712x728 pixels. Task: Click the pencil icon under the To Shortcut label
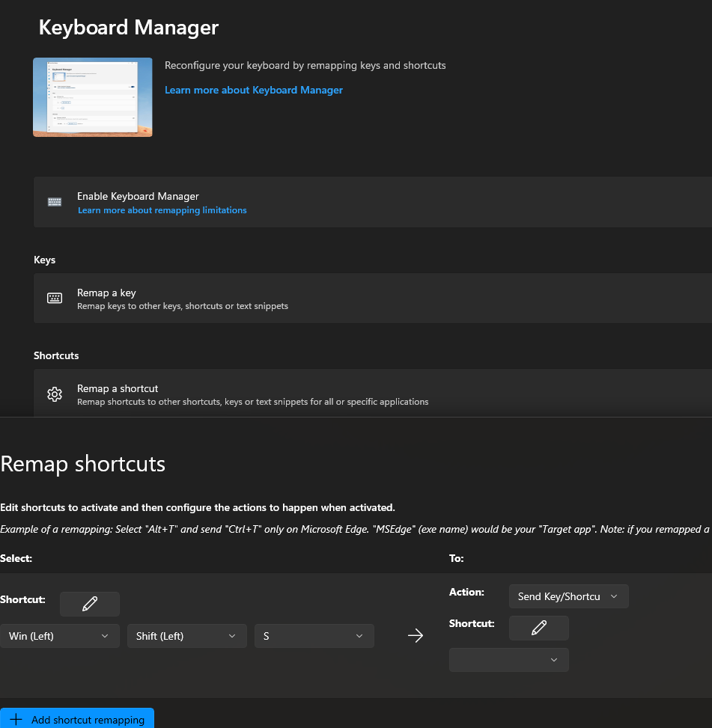click(x=538, y=628)
